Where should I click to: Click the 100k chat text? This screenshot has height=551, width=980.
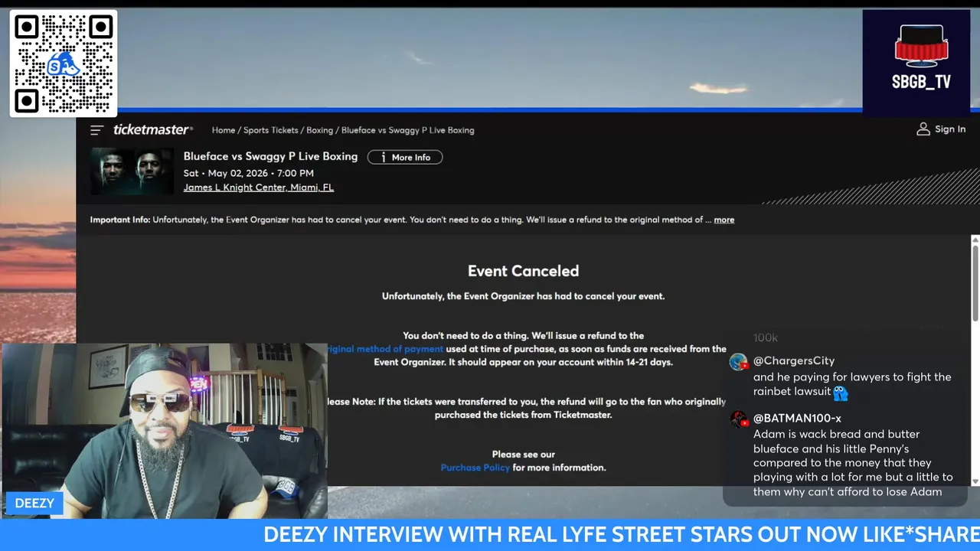(766, 337)
